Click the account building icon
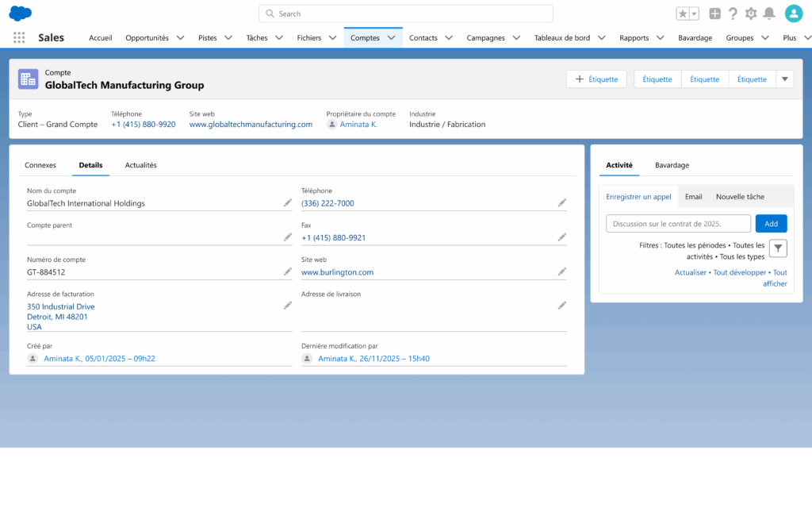812x508 pixels. (x=28, y=79)
